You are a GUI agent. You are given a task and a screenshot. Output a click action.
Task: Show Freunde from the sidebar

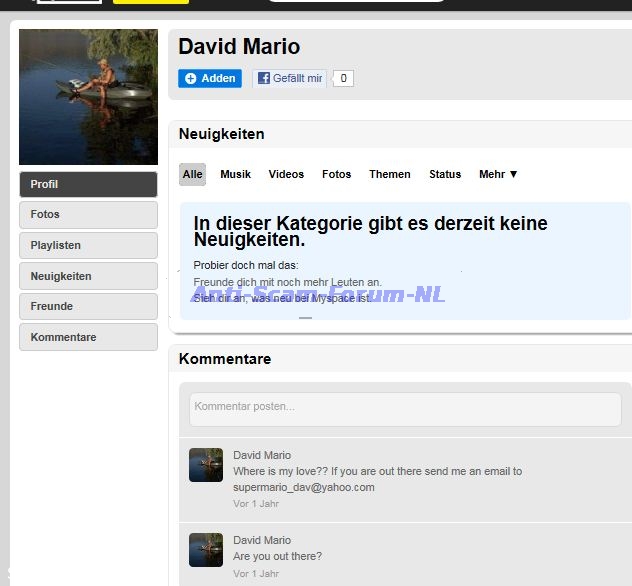(88, 306)
